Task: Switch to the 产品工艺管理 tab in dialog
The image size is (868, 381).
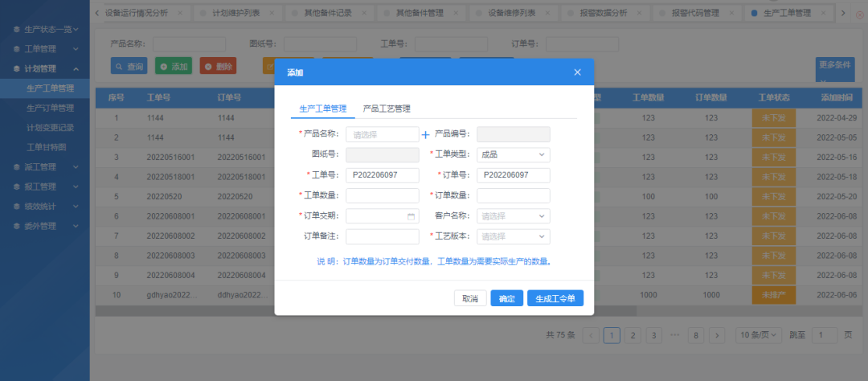Action: [387, 109]
